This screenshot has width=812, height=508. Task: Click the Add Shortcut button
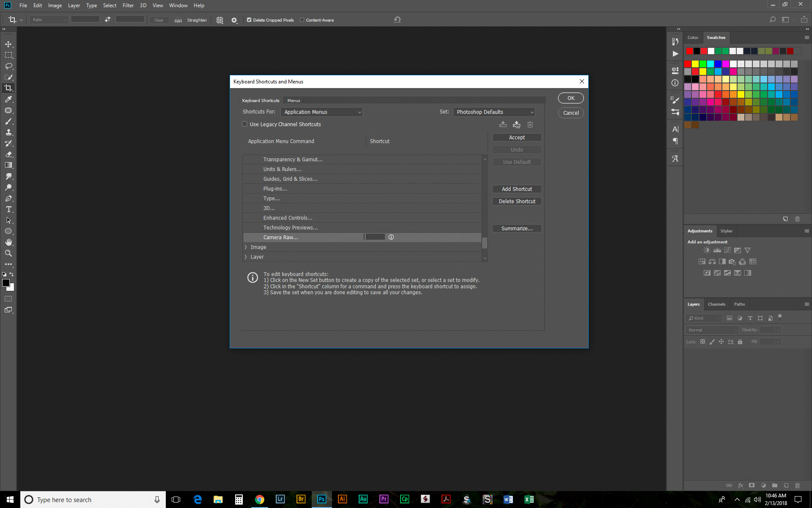517,189
